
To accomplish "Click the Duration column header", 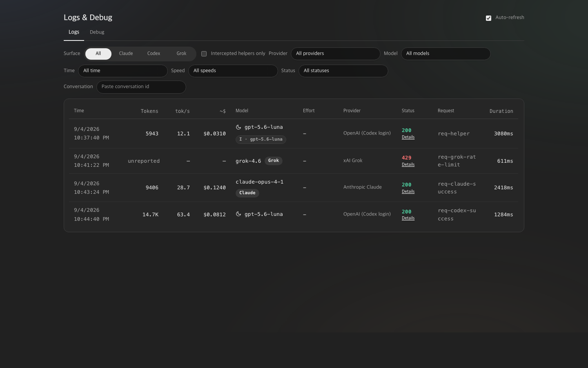I will click(501, 111).
